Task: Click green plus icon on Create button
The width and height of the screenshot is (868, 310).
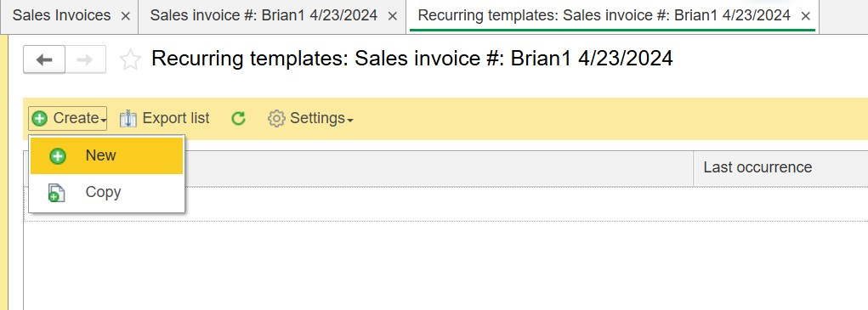Action: [x=40, y=118]
